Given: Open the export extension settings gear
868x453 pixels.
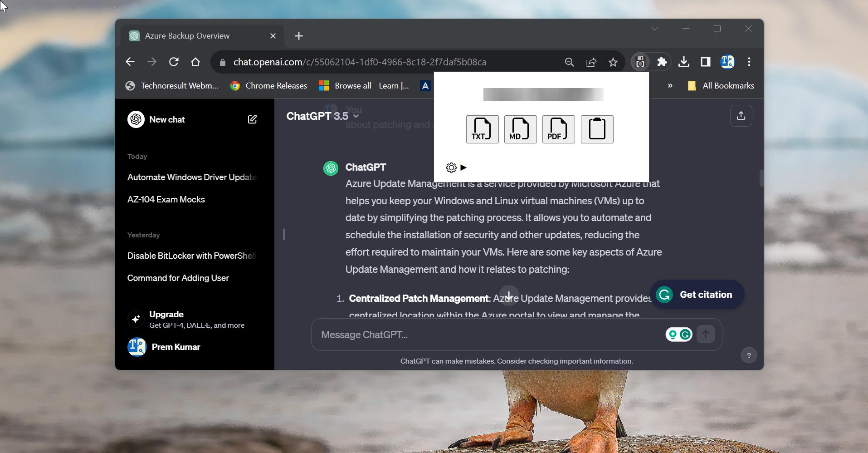Looking at the screenshot, I should click(x=451, y=167).
